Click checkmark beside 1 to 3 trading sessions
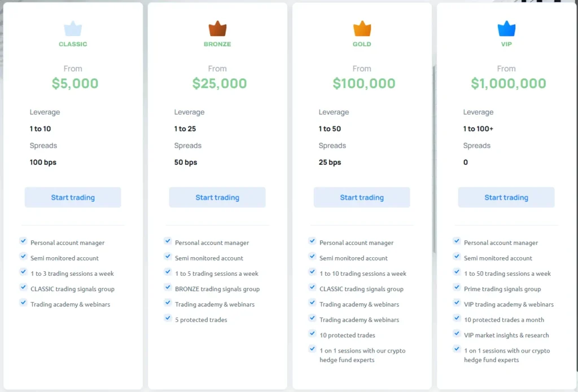Viewport: 578px width, 392px height. tap(23, 272)
